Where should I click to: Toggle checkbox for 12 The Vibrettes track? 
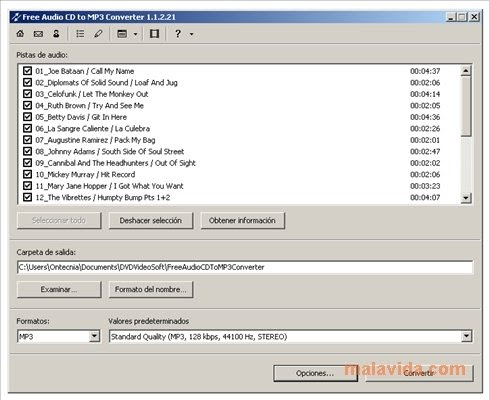(27, 197)
